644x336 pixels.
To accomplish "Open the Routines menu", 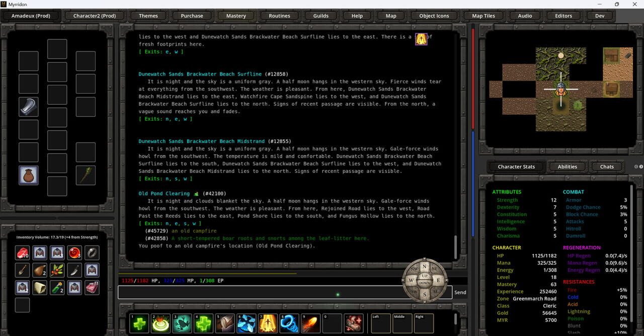I will 280,16.
